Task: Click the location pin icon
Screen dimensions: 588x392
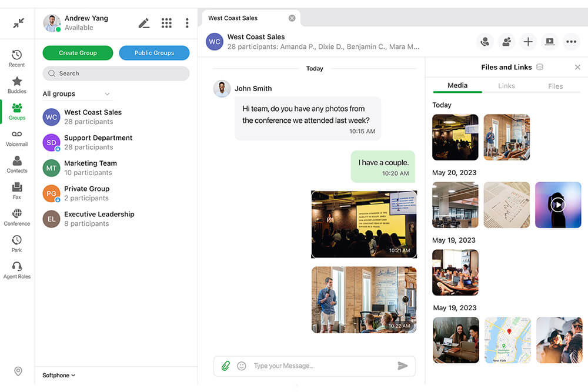Action: 18,371
